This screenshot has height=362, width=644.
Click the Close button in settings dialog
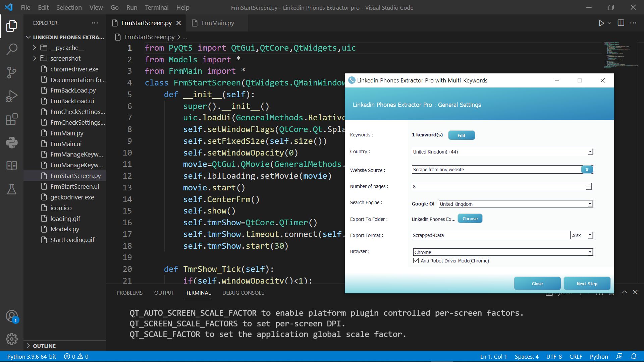pyautogui.click(x=537, y=284)
